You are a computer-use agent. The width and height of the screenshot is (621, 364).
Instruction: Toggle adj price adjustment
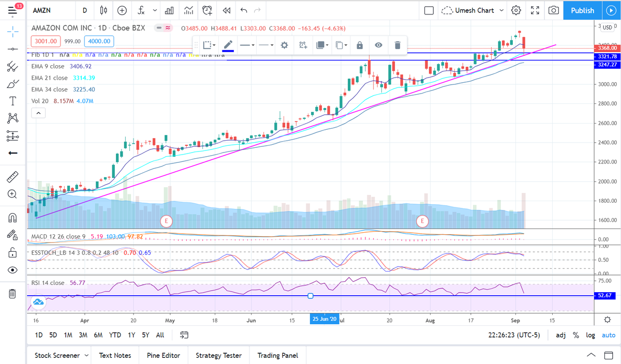[560, 335]
